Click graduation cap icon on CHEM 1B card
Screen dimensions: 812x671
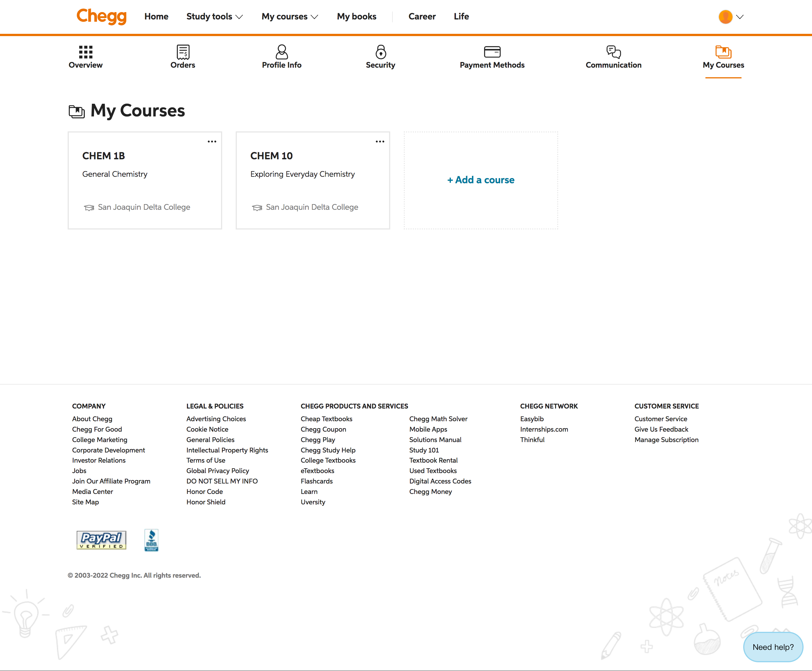pos(89,208)
